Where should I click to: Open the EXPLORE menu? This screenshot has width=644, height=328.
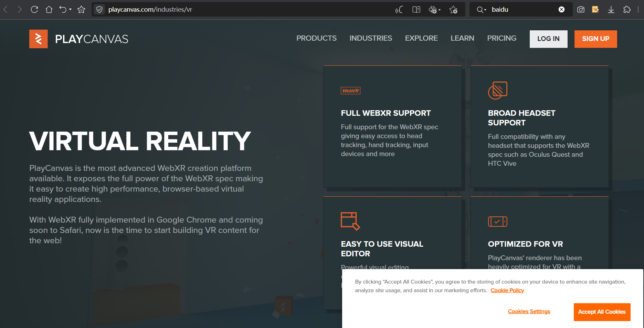pyautogui.click(x=421, y=38)
